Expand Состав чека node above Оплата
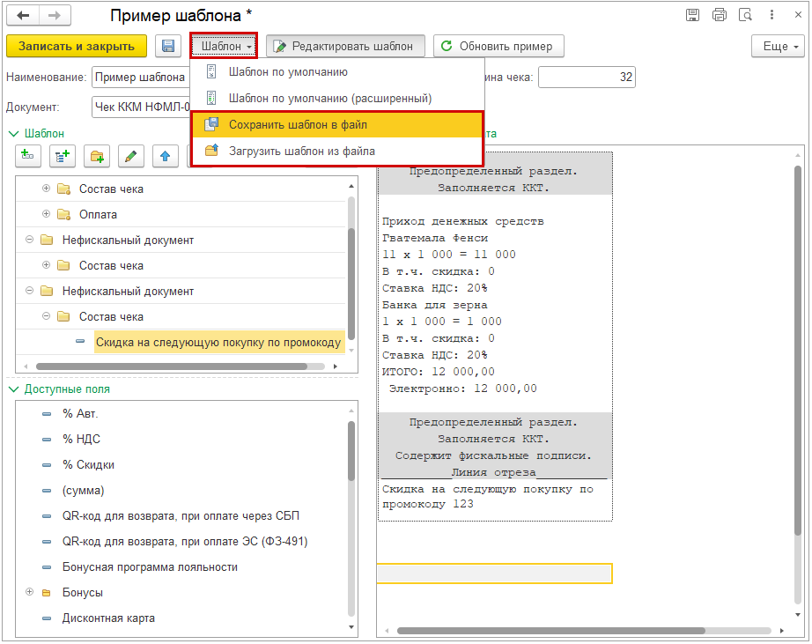This screenshot has height=644, width=812. (x=46, y=189)
